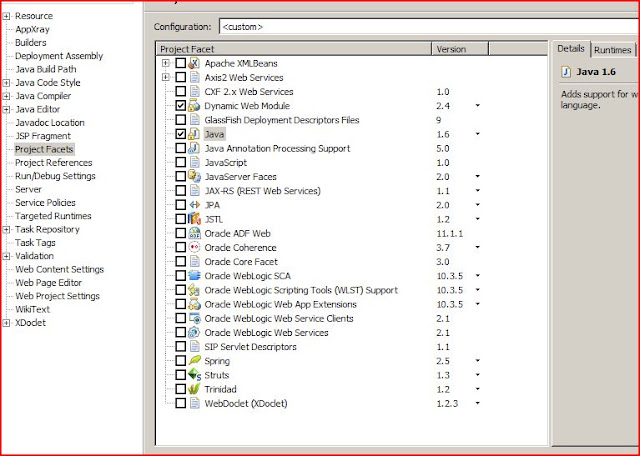
Task: Select Web Project Settings in sidebar
Action: pyautogui.click(x=57, y=296)
